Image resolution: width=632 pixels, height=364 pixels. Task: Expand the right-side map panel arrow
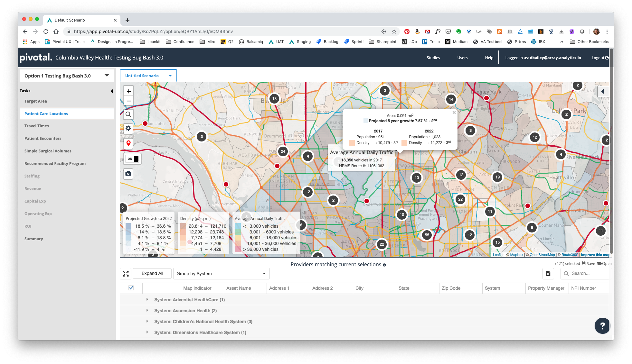tap(603, 91)
